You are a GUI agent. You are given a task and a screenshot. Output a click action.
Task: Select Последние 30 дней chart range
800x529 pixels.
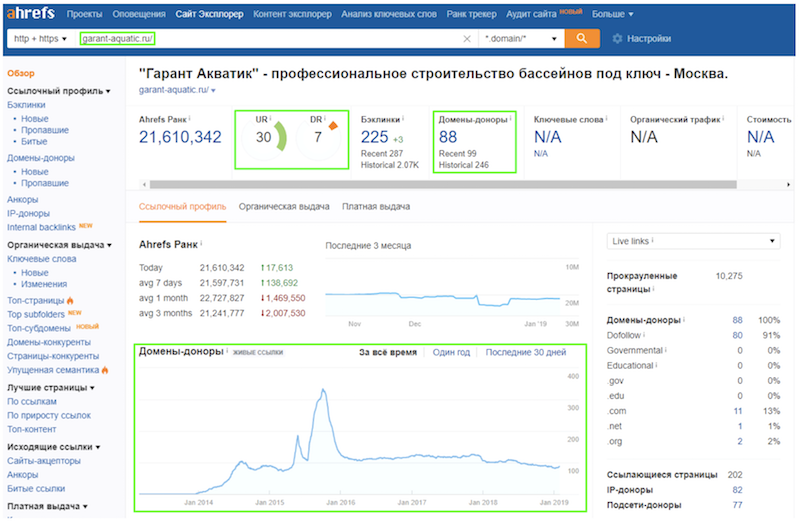pos(526,352)
